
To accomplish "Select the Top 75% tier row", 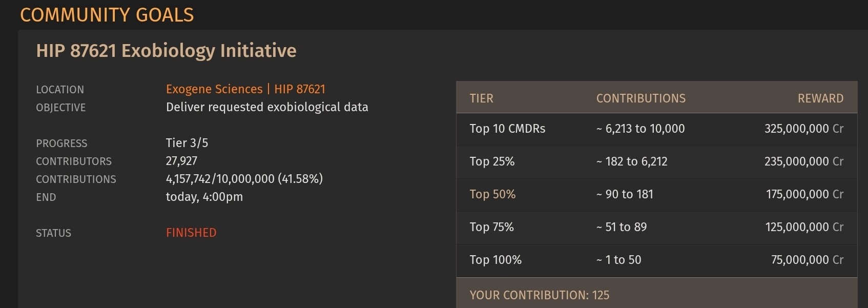I will pyautogui.click(x=491, y=227).
